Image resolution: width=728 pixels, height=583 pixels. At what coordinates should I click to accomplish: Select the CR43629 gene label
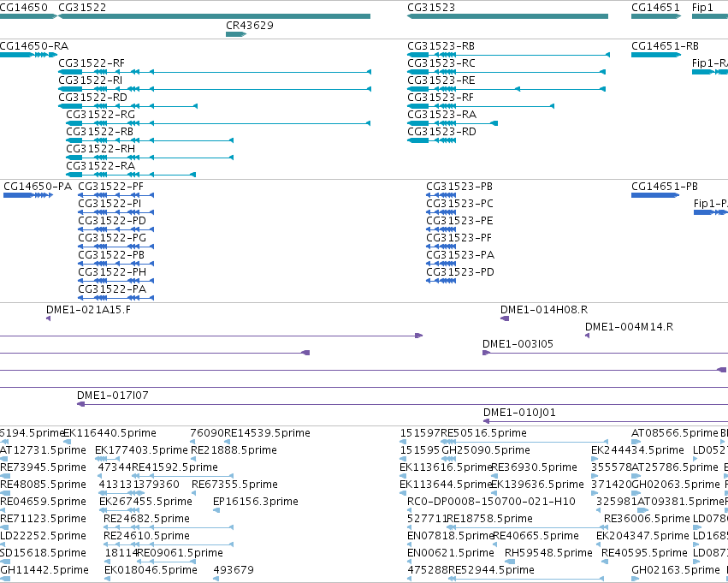(250, 26)
